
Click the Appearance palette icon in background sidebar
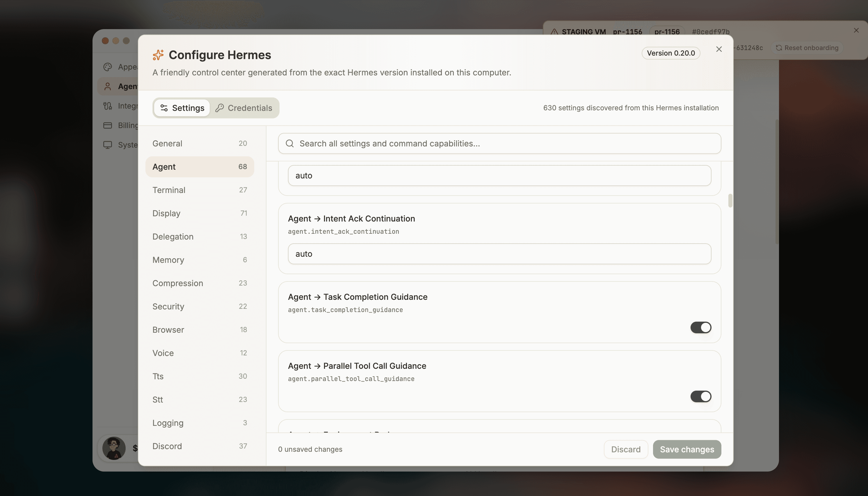[x=108, y=67]
